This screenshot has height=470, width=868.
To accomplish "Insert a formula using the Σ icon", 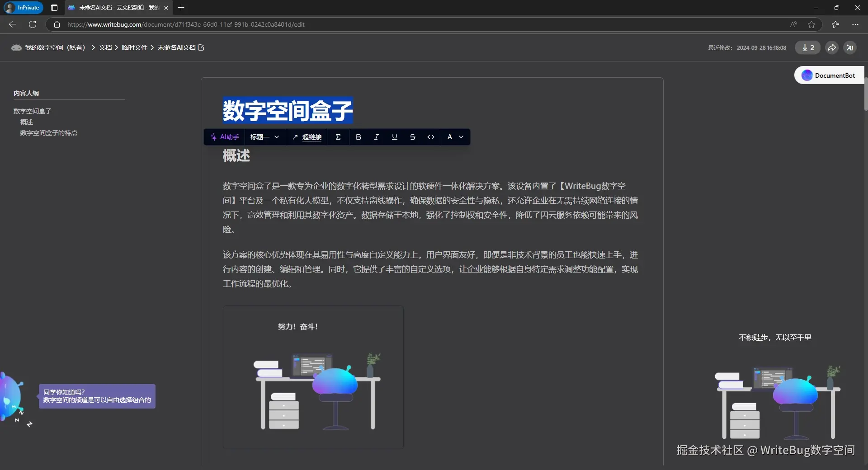I will tap(338, 137).
